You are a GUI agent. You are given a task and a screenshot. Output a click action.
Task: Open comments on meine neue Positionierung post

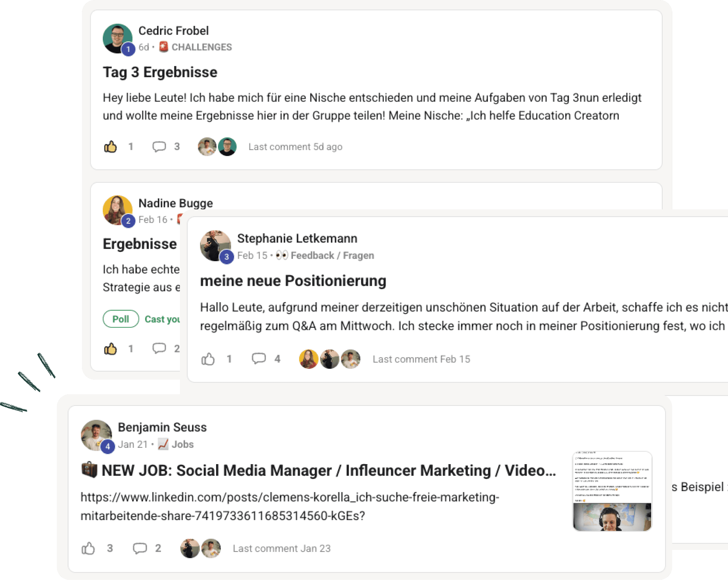(x=259, y=358)
